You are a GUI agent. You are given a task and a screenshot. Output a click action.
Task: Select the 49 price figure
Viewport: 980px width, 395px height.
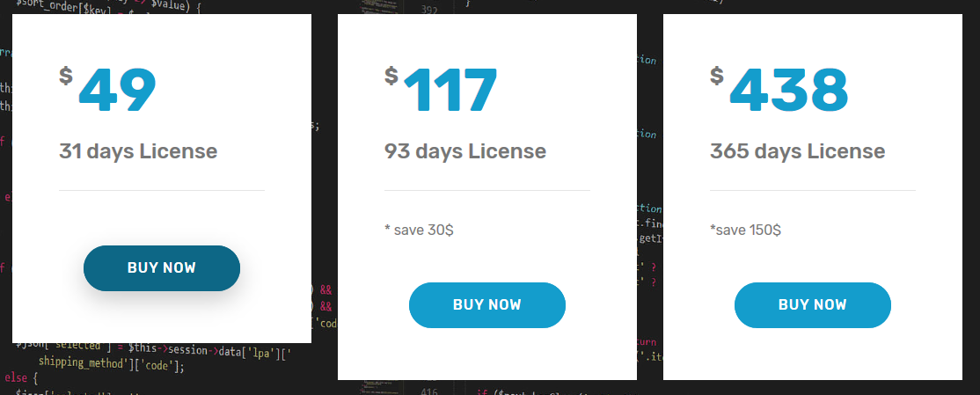tap(118, 90)
